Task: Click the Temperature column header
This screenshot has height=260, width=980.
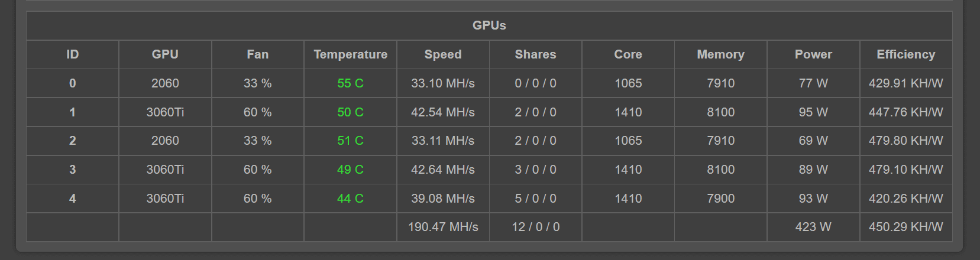Action: [350, 54]
